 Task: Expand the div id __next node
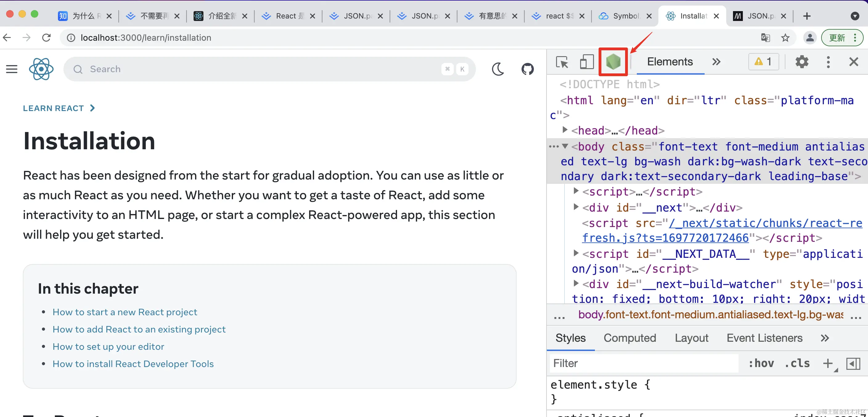click(576, 207)
